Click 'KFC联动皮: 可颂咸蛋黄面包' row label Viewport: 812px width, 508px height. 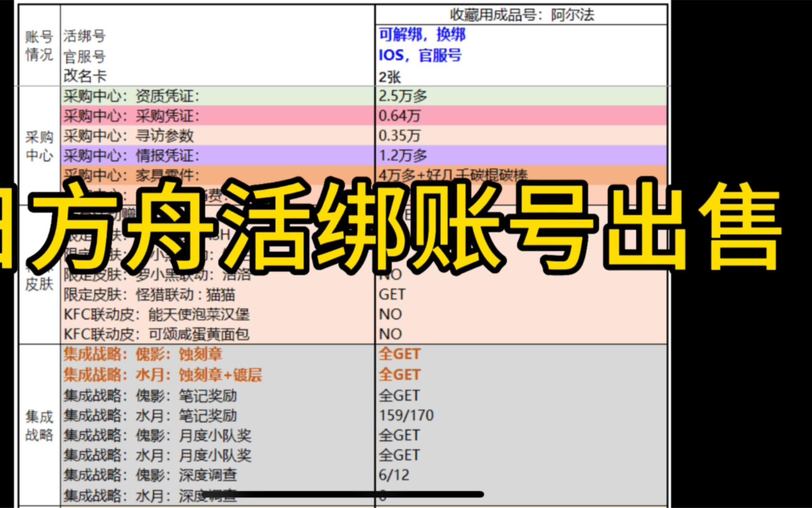(x=157, y=334)
